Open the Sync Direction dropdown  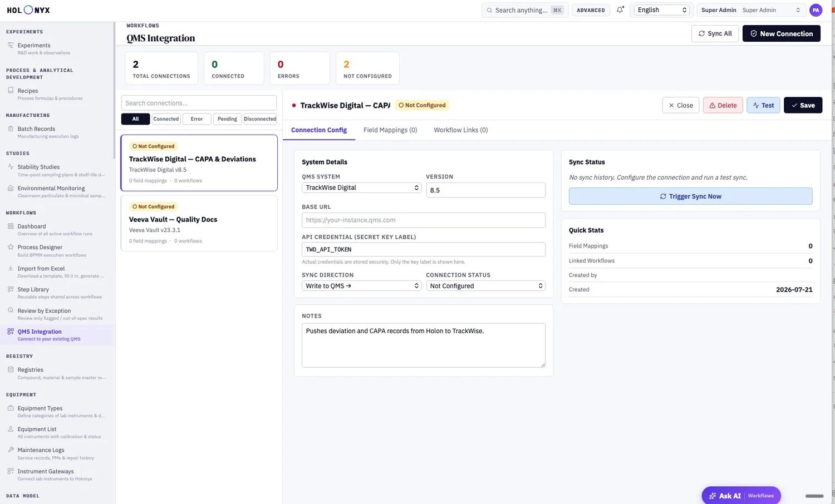point(362,286)
